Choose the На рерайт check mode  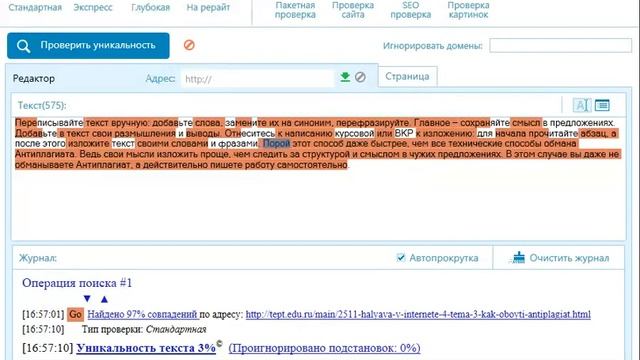(x=208, y=7)
